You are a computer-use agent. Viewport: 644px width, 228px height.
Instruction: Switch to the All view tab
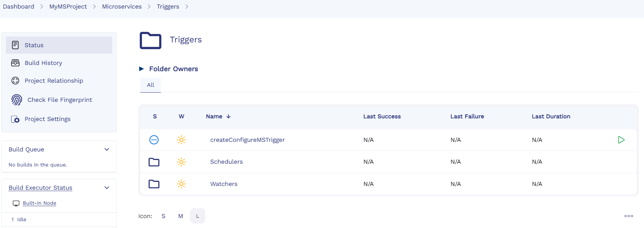pyautogui.click(x=151, y=85)
